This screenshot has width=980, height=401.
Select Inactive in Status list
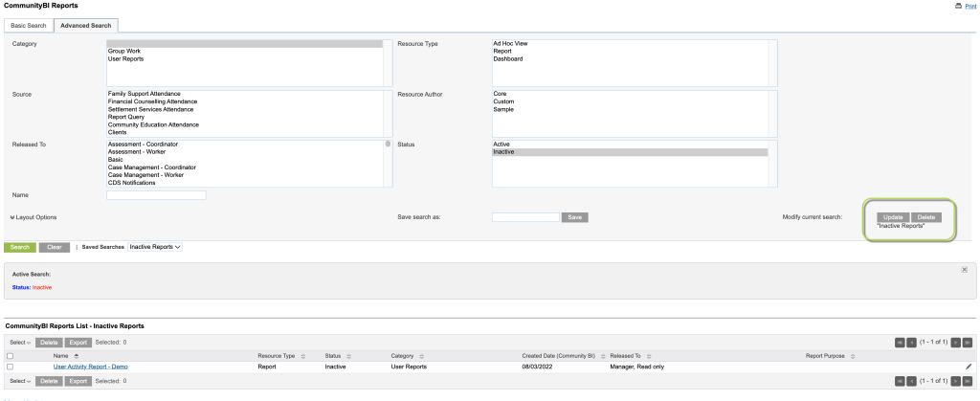pyautogui.click(x=630, y=152)
